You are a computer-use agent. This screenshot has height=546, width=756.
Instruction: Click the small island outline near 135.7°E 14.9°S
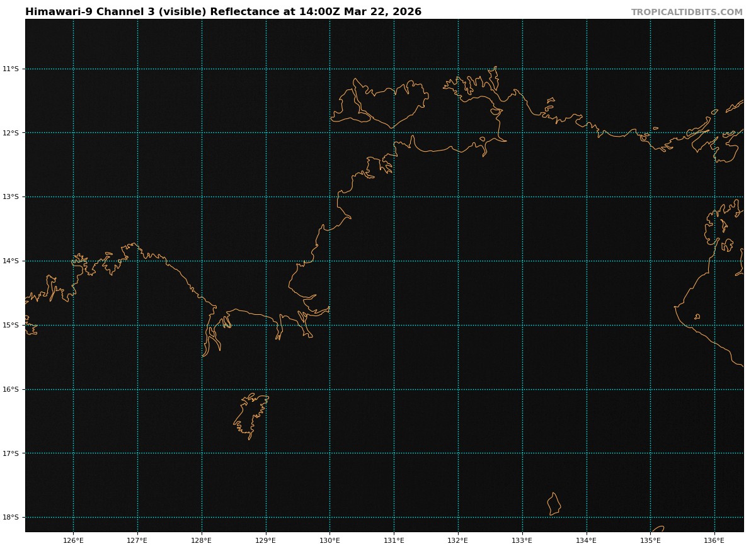point(697,317)
